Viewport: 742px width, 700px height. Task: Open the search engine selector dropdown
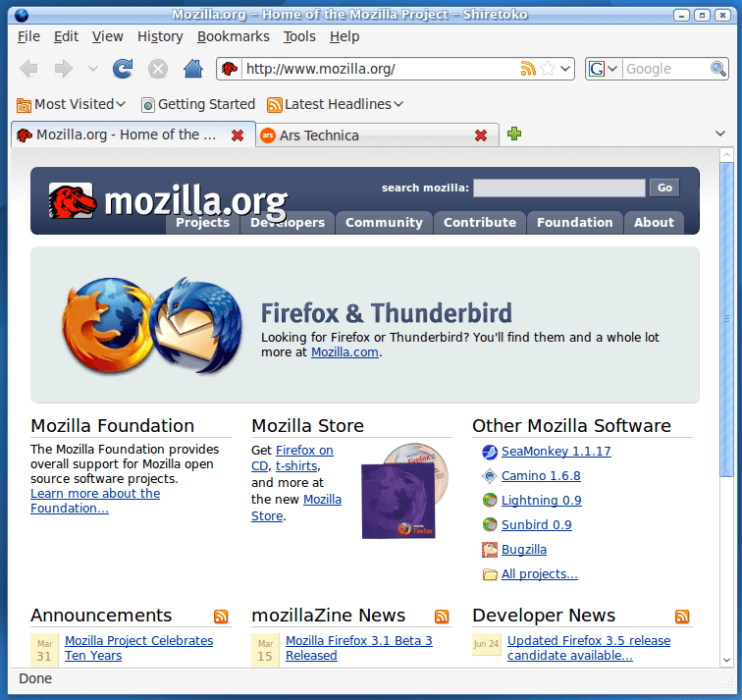(x=612, y=69)
